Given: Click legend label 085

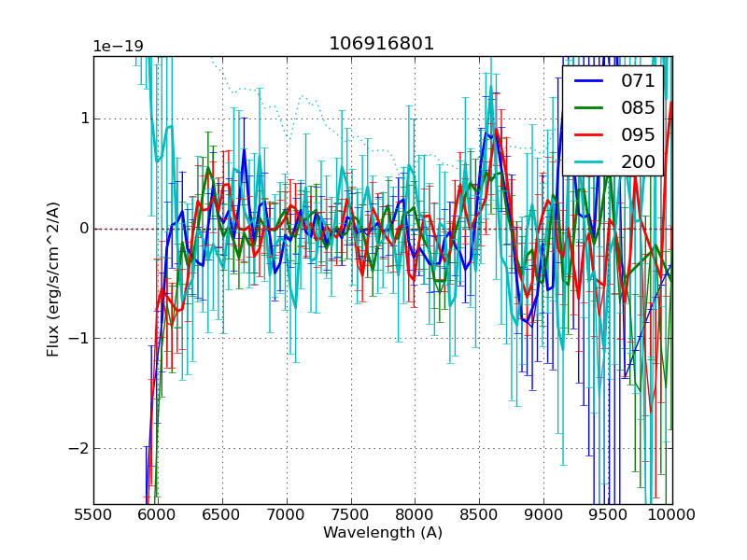Looking at the screenshot, I should [x=638, y=107].
